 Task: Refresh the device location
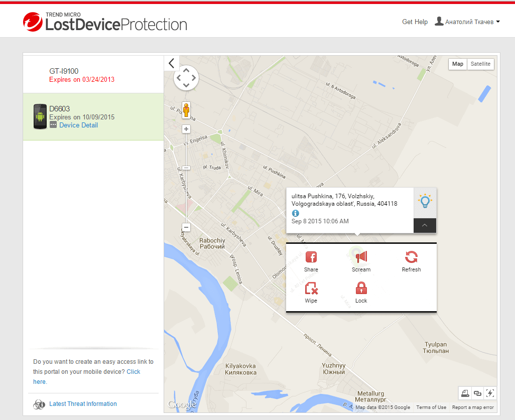click(x=411, y=257)
